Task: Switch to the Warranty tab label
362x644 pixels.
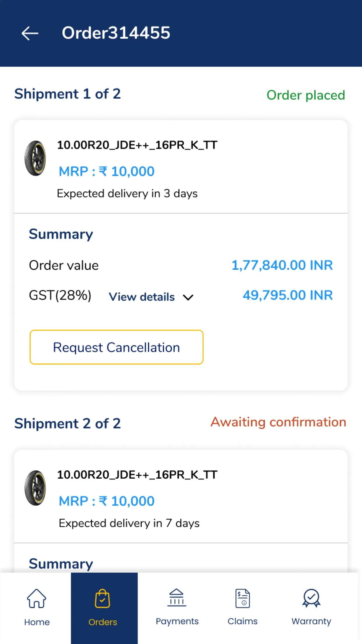Action: pos(311,621)
